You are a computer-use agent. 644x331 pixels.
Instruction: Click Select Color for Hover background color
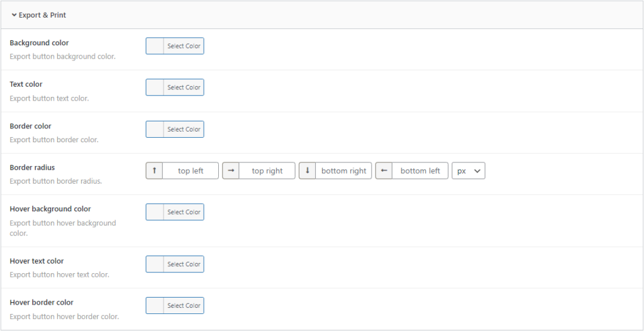pyautogui.click(x=184, y=212)
